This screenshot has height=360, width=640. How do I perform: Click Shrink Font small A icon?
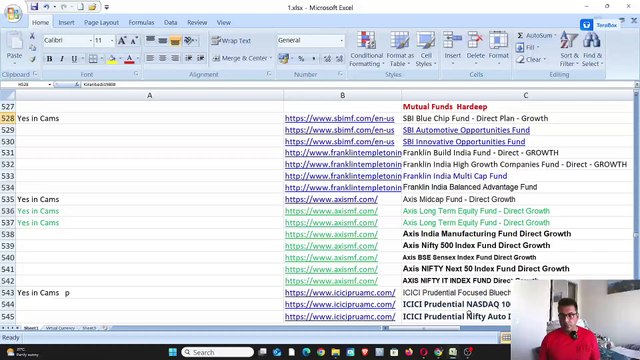point(134,40)
